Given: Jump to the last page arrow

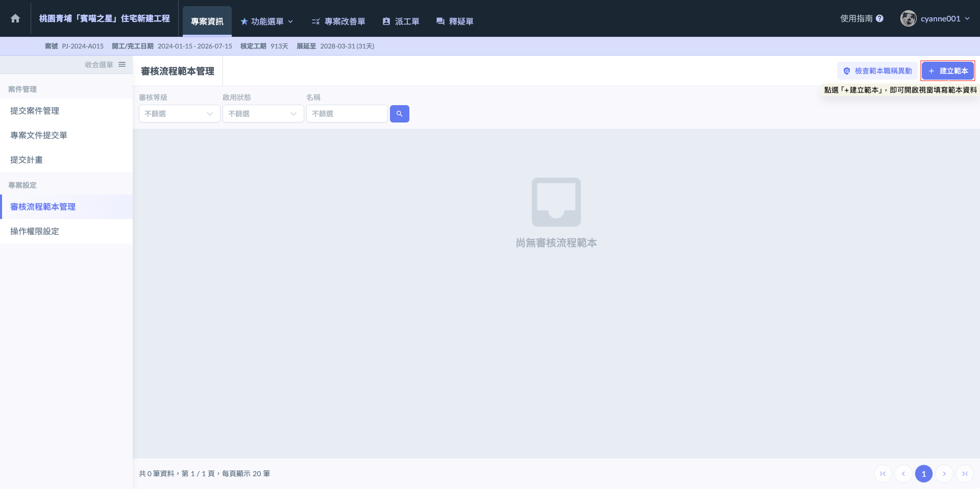Looking at the screenshot, I should coord(965,474).
